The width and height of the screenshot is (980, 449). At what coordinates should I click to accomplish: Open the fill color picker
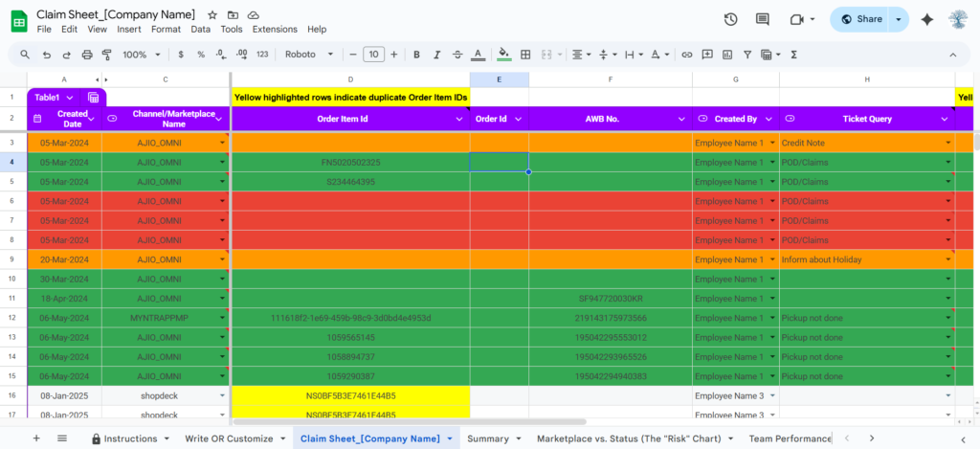504,55
